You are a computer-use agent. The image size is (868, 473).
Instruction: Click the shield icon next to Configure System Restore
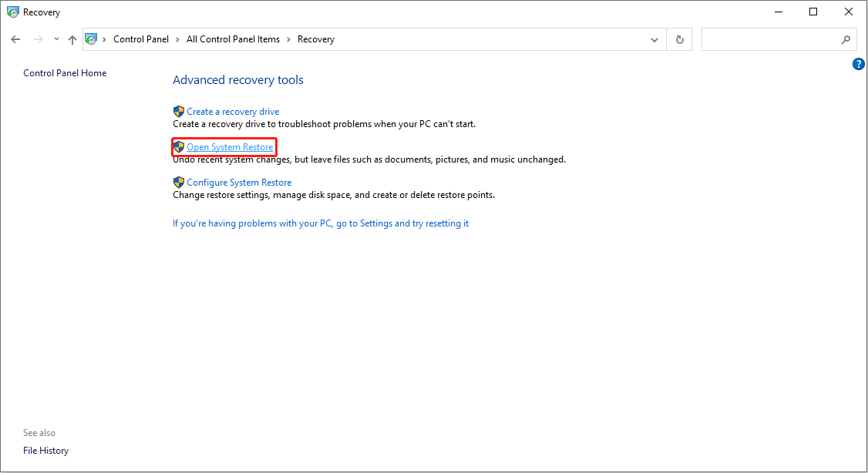click(x=179, y=182)
